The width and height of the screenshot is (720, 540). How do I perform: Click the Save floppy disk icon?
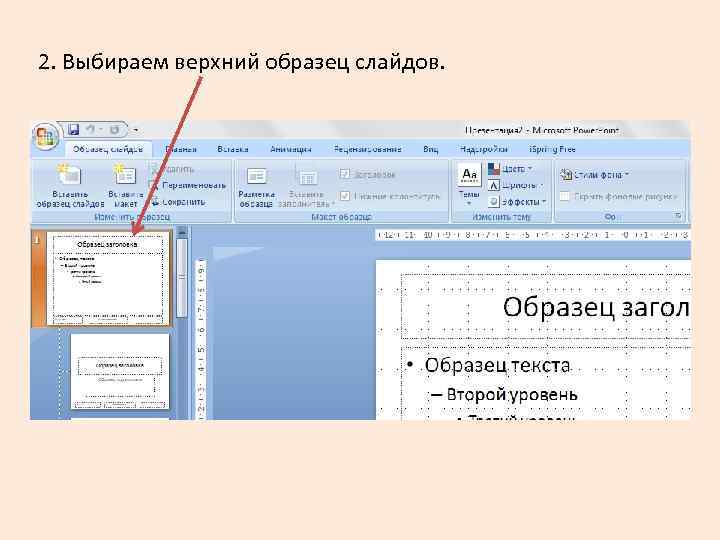point(73,130)
